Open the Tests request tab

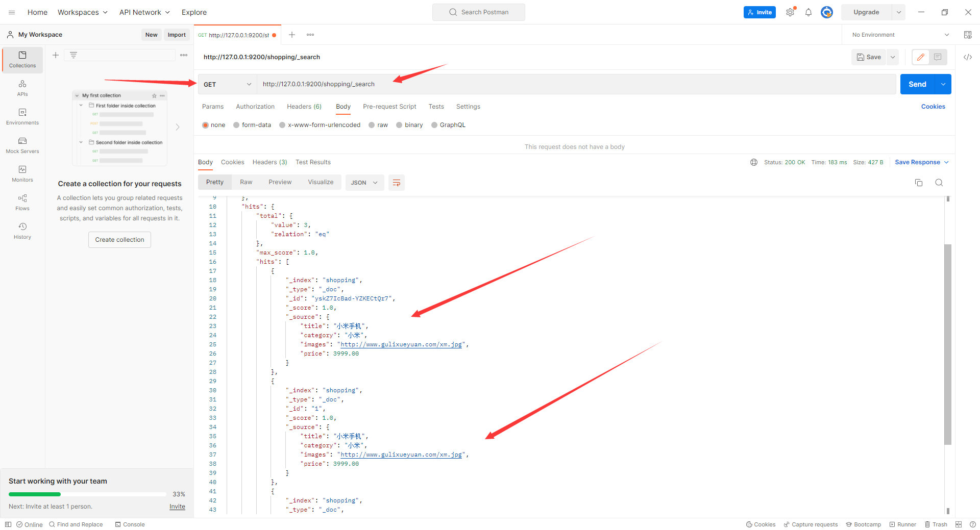(x=436, y=107)
